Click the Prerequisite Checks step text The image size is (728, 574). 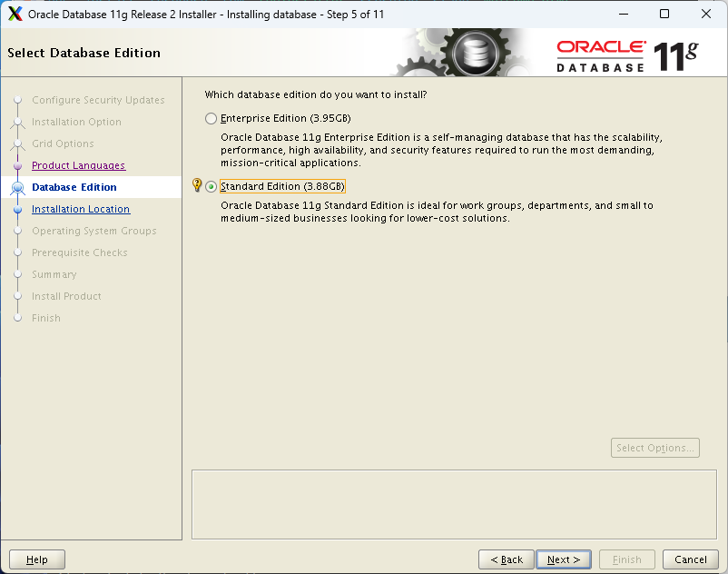tap(79, 252)
